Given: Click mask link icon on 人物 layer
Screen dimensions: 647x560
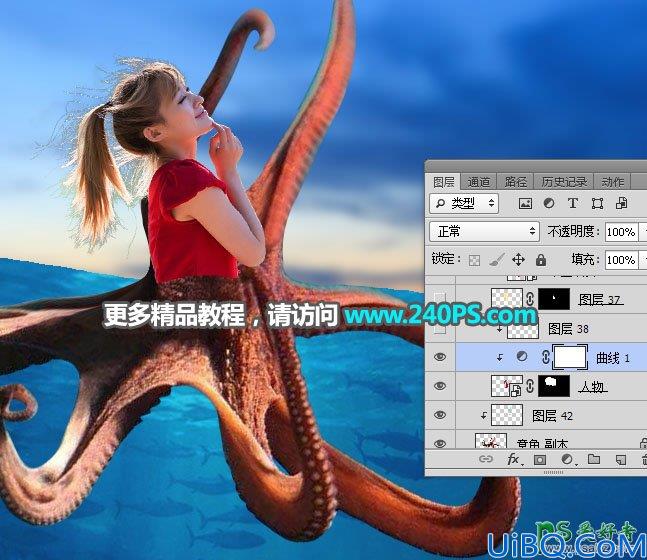Looking at the screenshot, I should click(531, 386).
